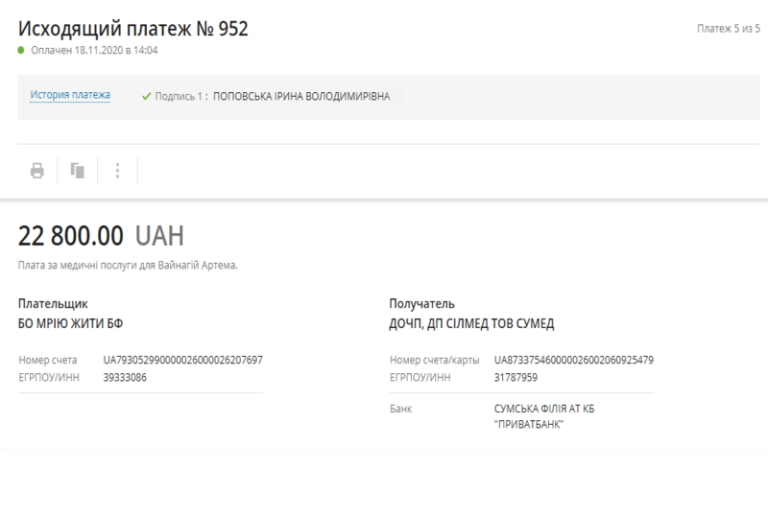The image size is (768, 516).
Task: Click recipient name ДОЧП, ДП СІЛМЕД ТОВ СУМЕД
Action: (x=471, y=323)
